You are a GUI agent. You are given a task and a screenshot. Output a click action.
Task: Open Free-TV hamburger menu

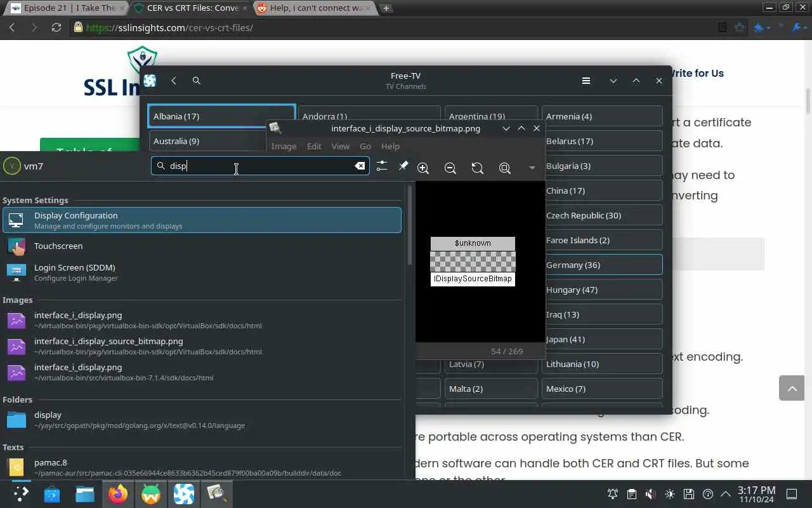click(x=586, y=81)
